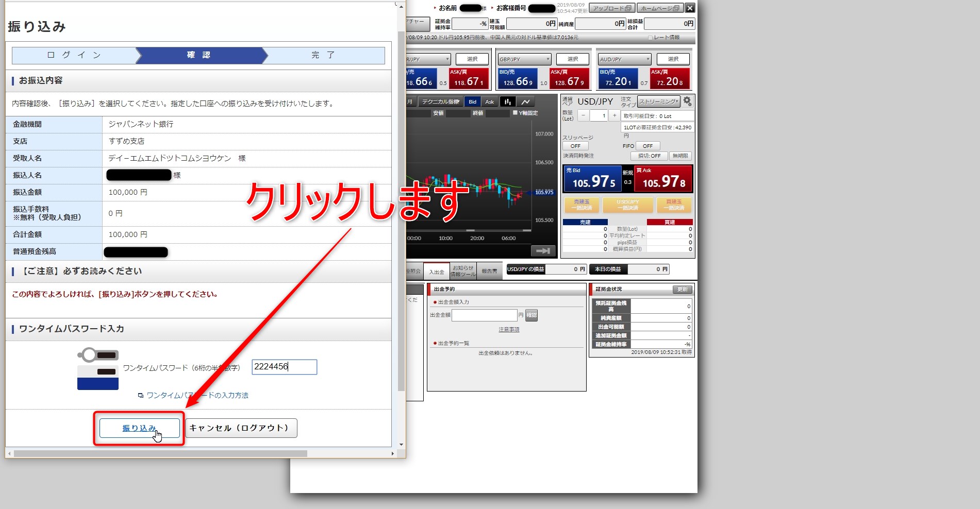The width and height of the screenshot is (980, 509).
Task: Expand the ストリーミング order type dropdown
Action: (658, 101)
